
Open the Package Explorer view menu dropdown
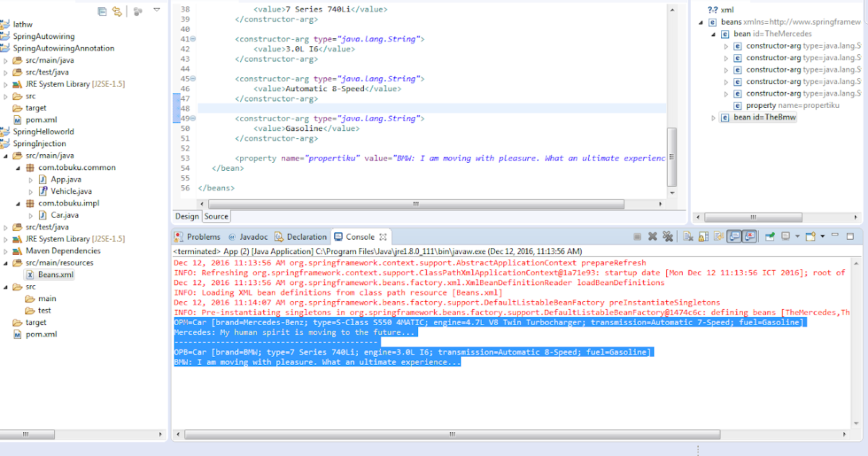tap(156, 11)
